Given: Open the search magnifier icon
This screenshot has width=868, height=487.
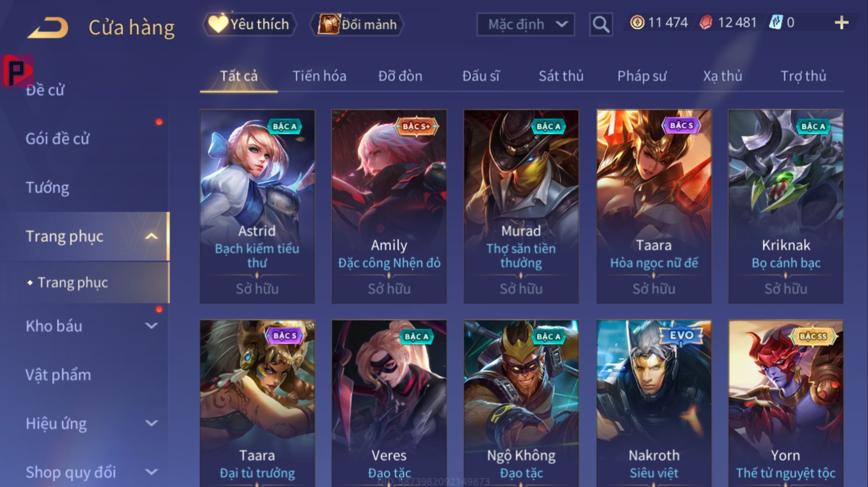Looking at the screenshot, I should pos(601,24).
